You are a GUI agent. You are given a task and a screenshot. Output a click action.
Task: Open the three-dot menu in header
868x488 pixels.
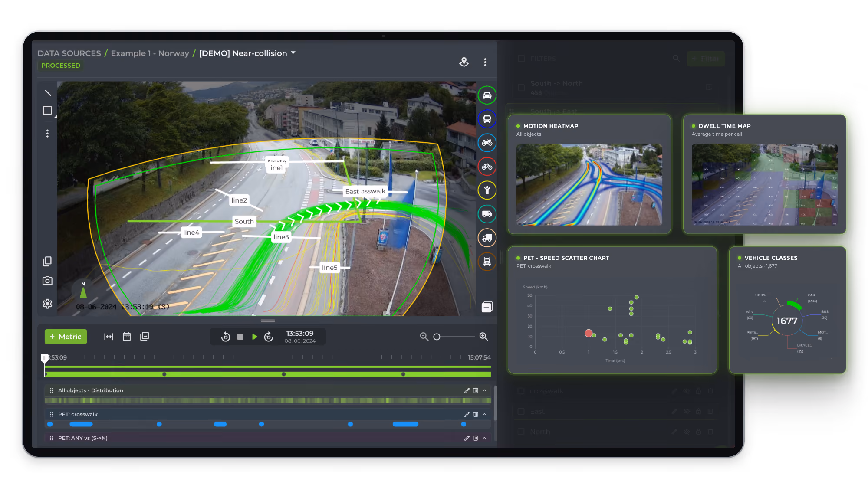click(x=485, y=62)
